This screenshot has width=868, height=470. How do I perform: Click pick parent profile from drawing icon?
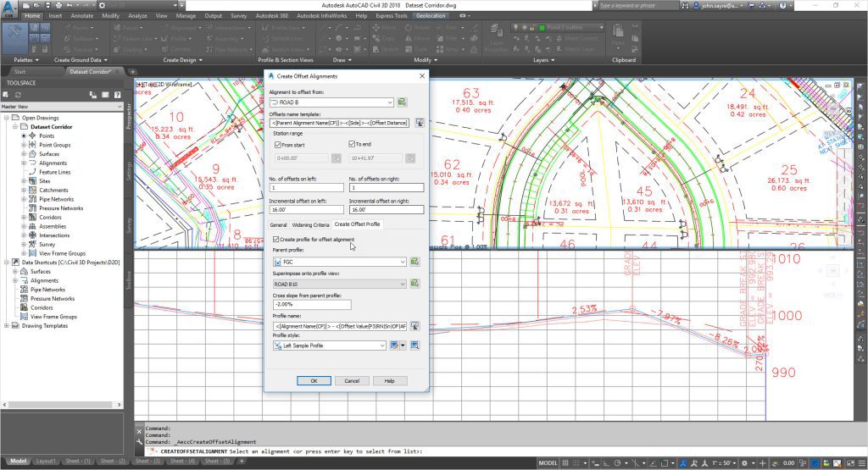415,263
